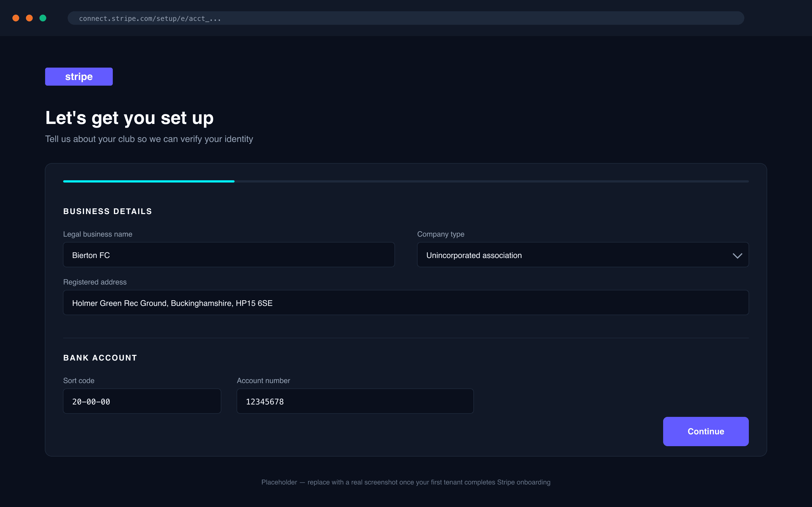The width and height of the screenshot is (812, 507).
Task: Expand the Unincorporated association selection
Action: (583, 255)
